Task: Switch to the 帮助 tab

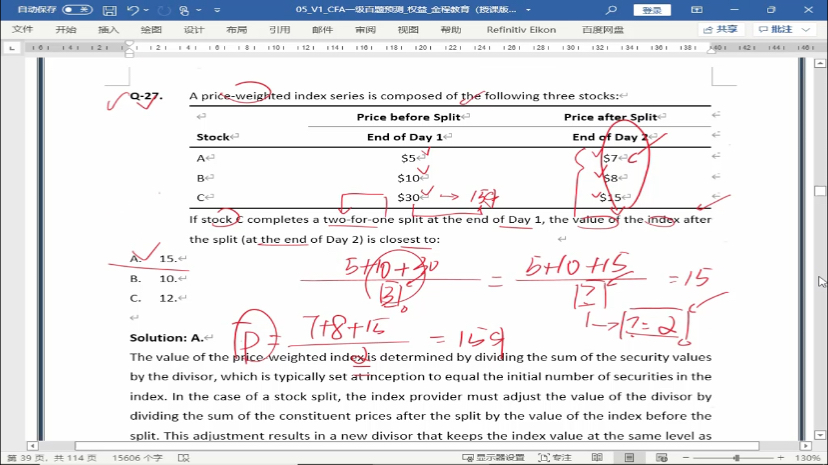Action: click(x=450, y=30)
